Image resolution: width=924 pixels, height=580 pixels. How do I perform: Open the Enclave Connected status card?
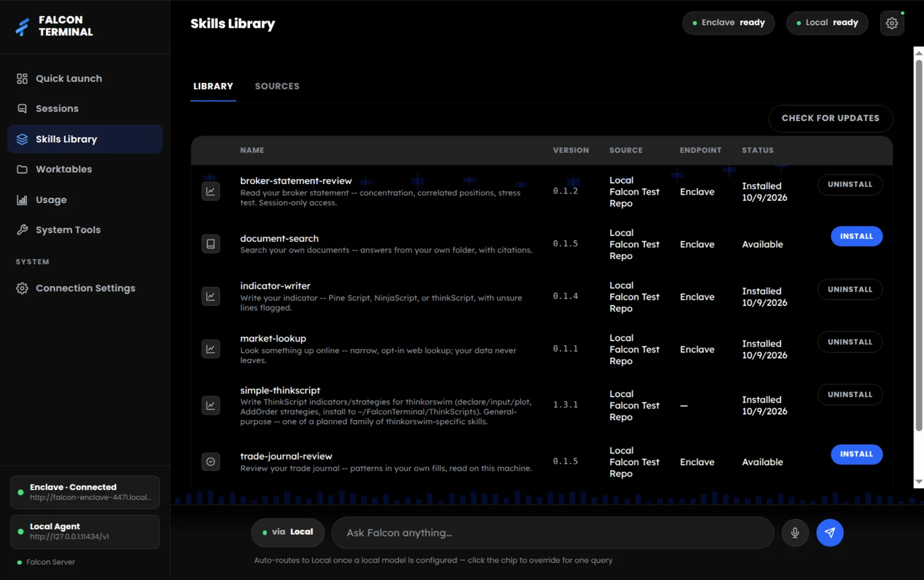[85, 492]
